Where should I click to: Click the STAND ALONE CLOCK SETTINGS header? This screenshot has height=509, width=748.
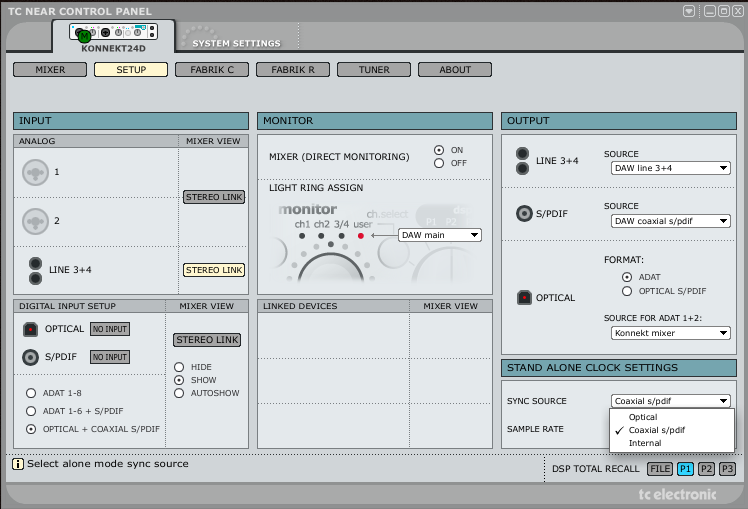619,368
